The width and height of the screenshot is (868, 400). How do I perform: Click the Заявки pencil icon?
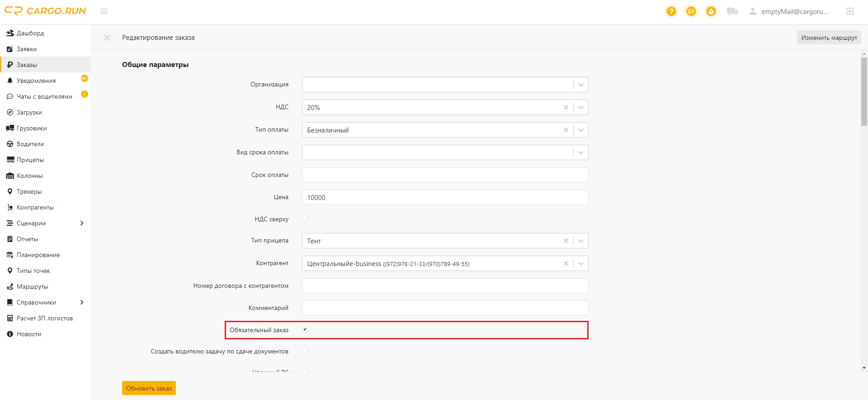click(10, 49)
